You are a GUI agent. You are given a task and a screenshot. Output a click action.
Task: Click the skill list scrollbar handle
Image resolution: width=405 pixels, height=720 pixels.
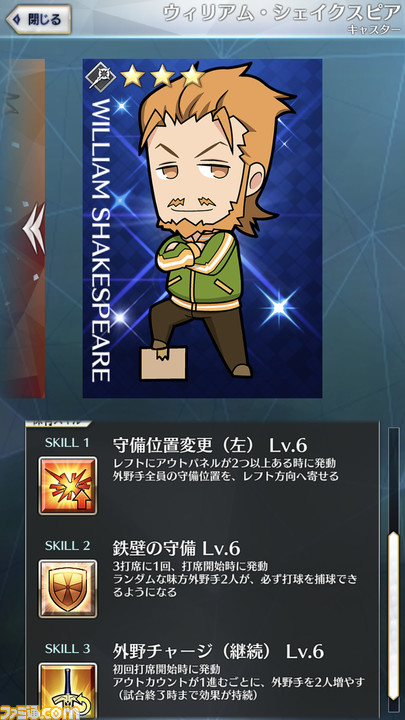pos(393,616)
